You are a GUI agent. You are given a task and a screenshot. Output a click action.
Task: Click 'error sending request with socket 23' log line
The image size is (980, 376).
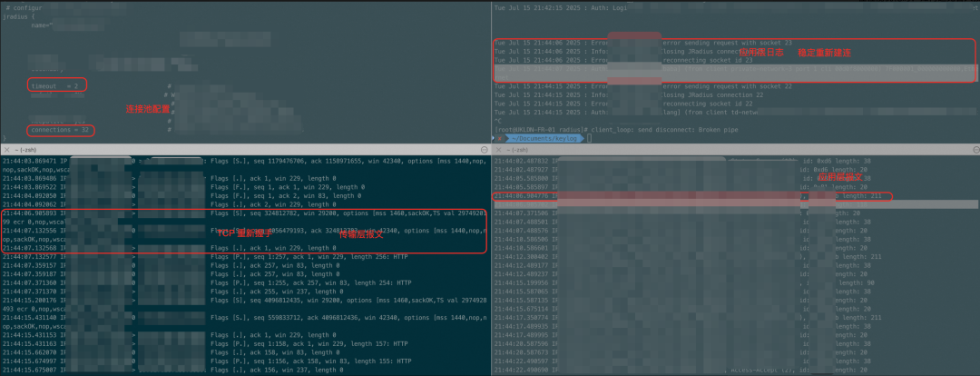point(643,43)
